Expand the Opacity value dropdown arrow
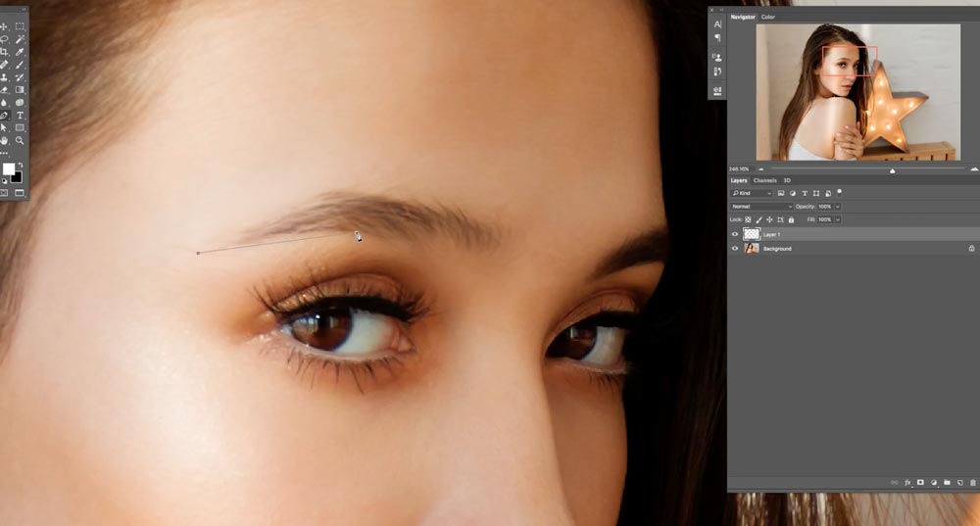The width and height of the screenshot is (980, 526). click(838, 207)
